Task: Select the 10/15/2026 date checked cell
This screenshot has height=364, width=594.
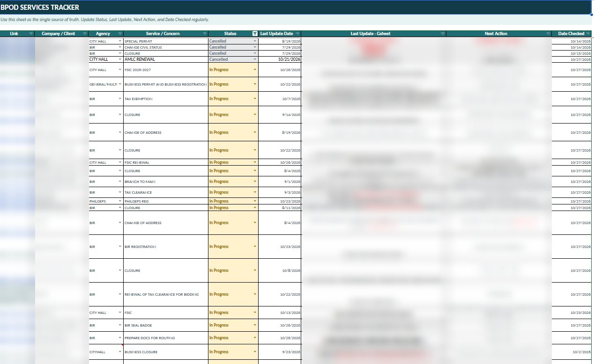Action: 572,53
